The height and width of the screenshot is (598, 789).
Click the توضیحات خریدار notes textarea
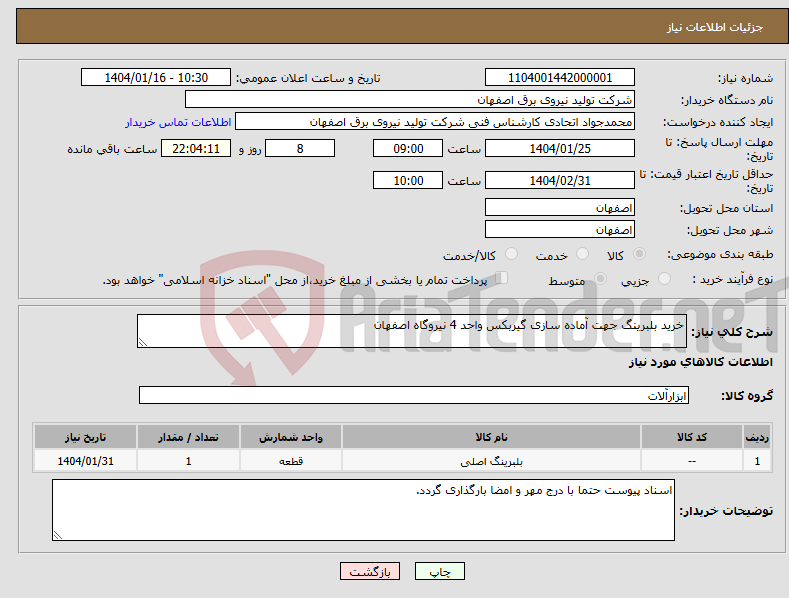coord(363,510)
